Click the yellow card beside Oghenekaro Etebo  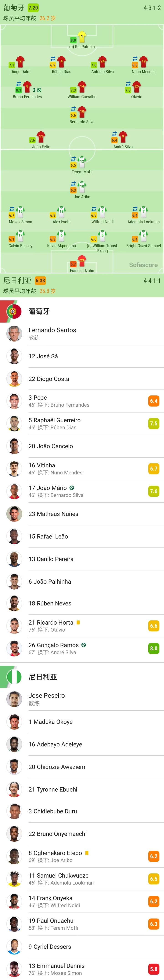tap(87, 853)
